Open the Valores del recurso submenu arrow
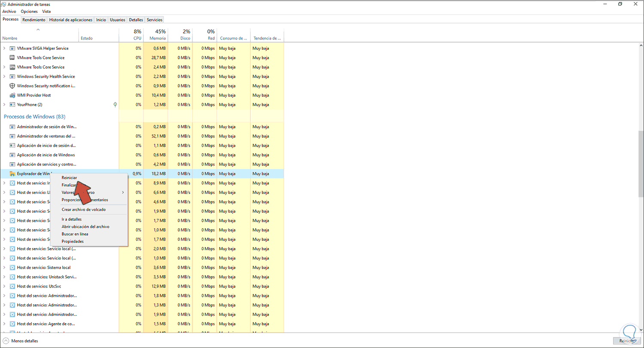Screen dimensions: 644x348 (x=123, y=192)
